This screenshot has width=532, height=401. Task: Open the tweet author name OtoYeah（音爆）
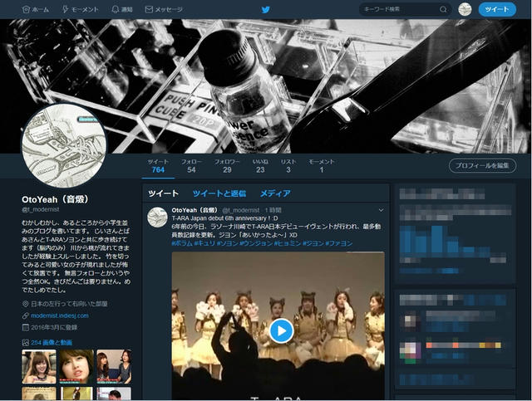point(195,210)
